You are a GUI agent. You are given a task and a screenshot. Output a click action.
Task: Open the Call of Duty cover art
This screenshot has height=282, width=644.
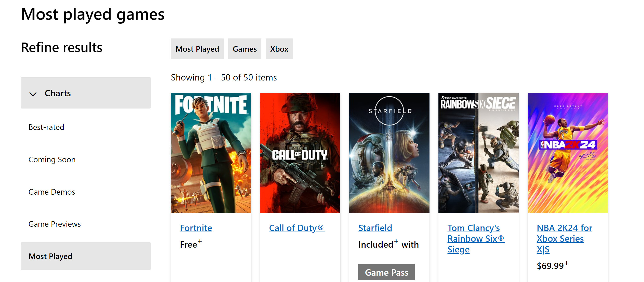click(300, 153)
